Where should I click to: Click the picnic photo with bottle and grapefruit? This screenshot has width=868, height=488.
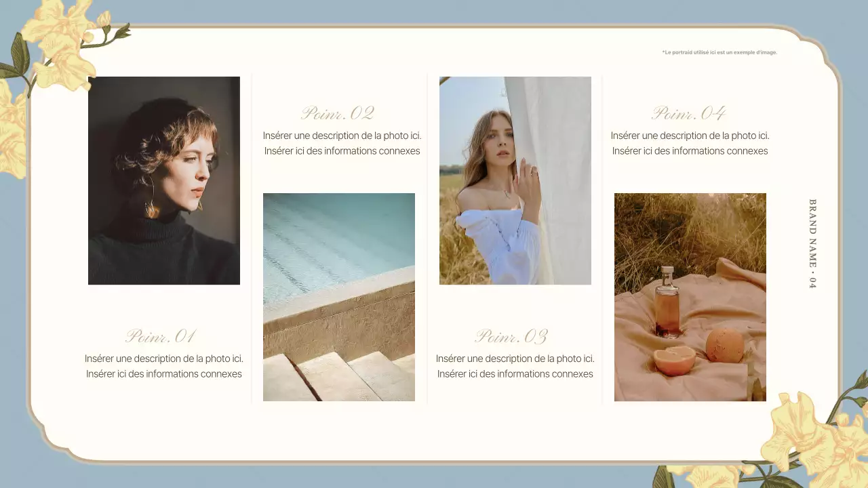click(x=690, y=297)
